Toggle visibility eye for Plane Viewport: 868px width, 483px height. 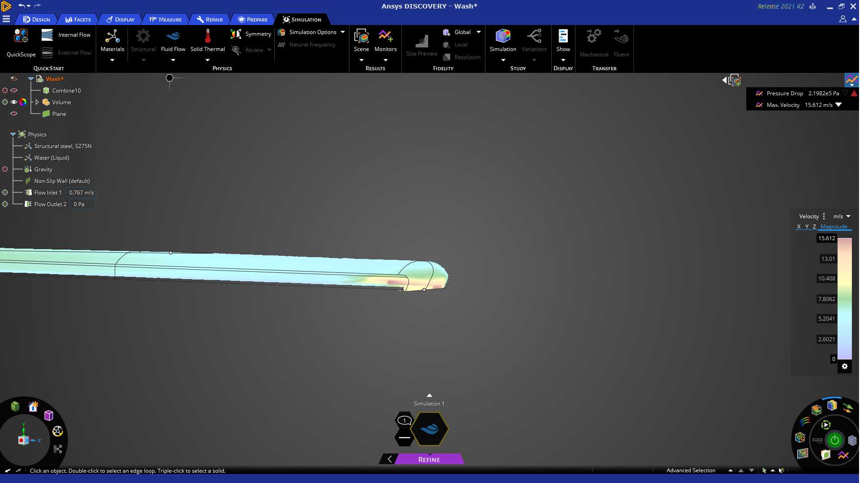(x=14, y=114)
